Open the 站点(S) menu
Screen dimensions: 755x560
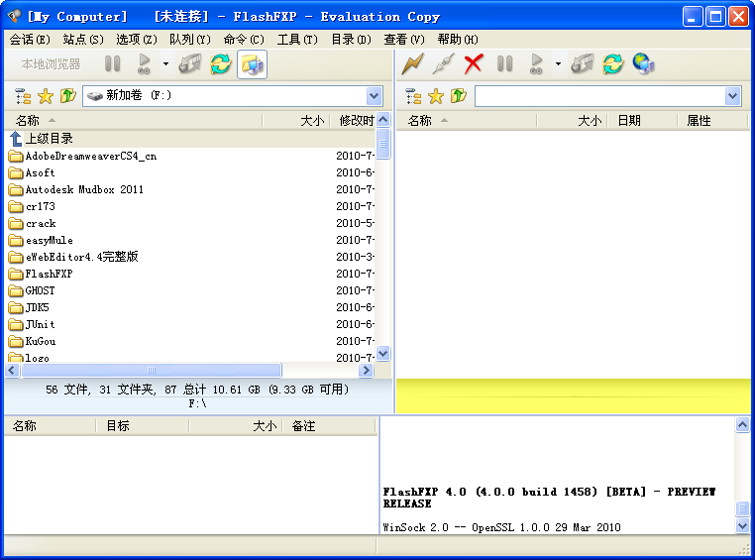[x=82, y=40]
